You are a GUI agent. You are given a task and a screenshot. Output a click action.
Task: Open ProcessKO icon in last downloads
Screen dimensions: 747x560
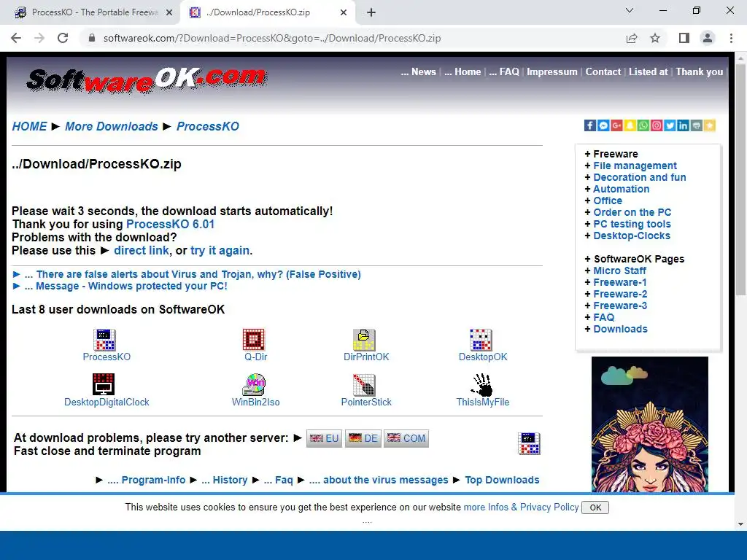[x=105, y=340]
